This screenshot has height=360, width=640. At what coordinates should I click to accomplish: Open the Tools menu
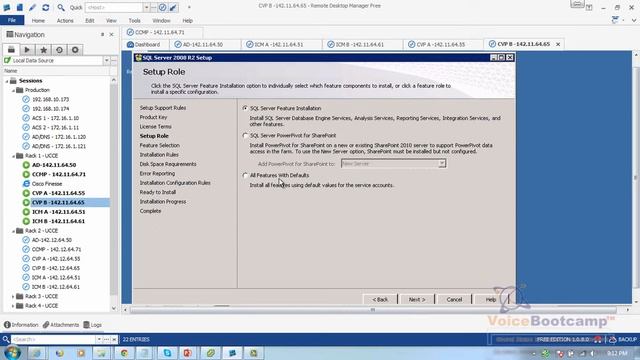pyautogui.click(x=134, y=20)
